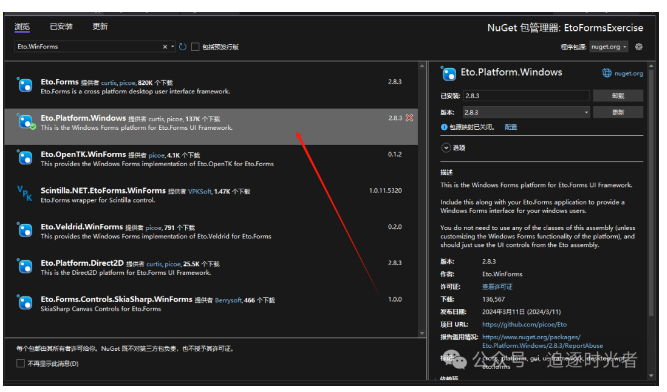Open the nuget.org package source dropdown
Screen dimensions: 667x392
point(608,47)
